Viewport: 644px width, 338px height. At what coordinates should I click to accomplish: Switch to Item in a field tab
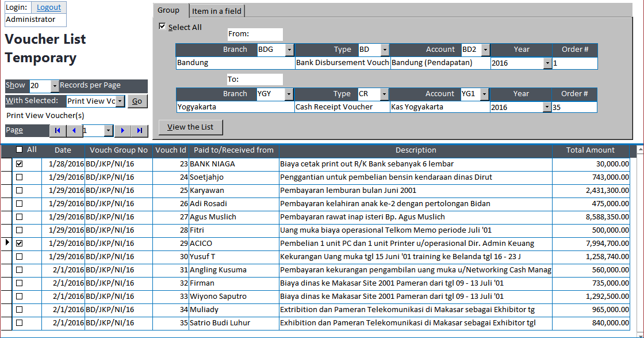point(217,11)
